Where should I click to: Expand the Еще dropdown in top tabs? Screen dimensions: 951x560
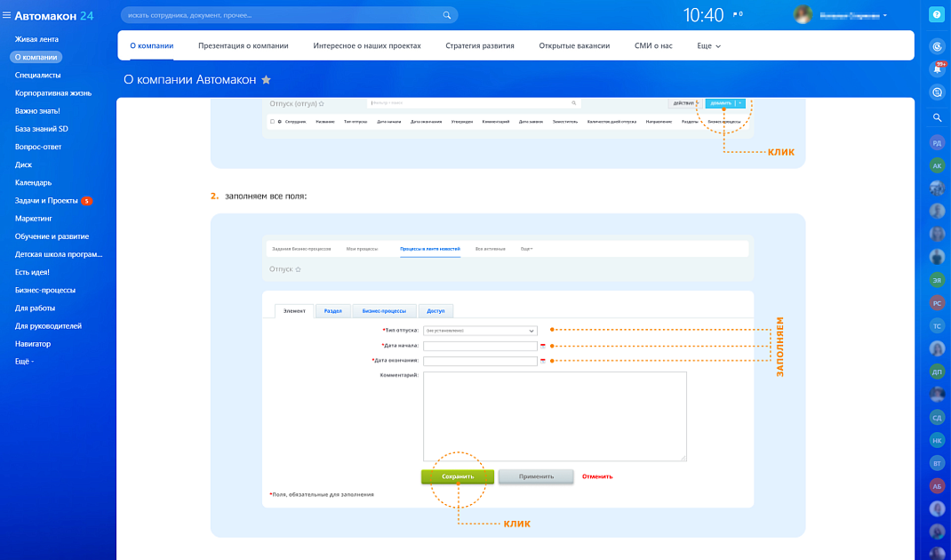coord(708,45)
